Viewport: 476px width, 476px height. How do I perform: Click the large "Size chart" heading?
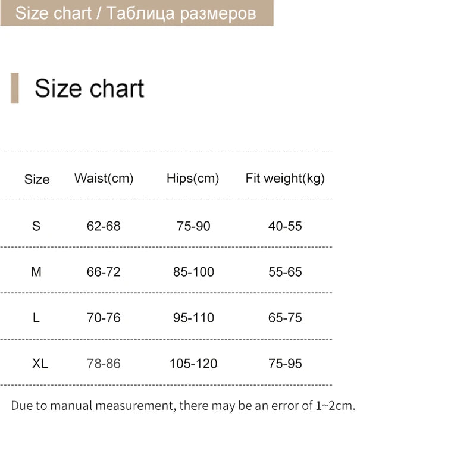(x=89, y=88)
